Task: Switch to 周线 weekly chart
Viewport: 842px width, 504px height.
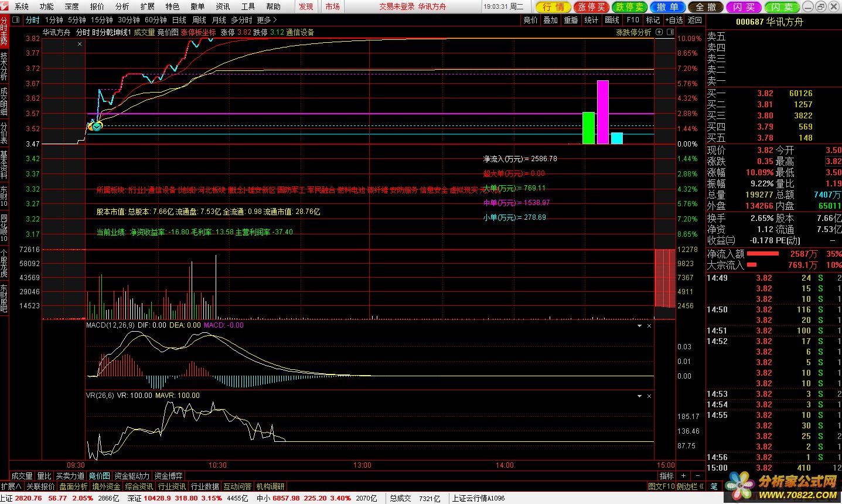Action: [x=200, y=20]
